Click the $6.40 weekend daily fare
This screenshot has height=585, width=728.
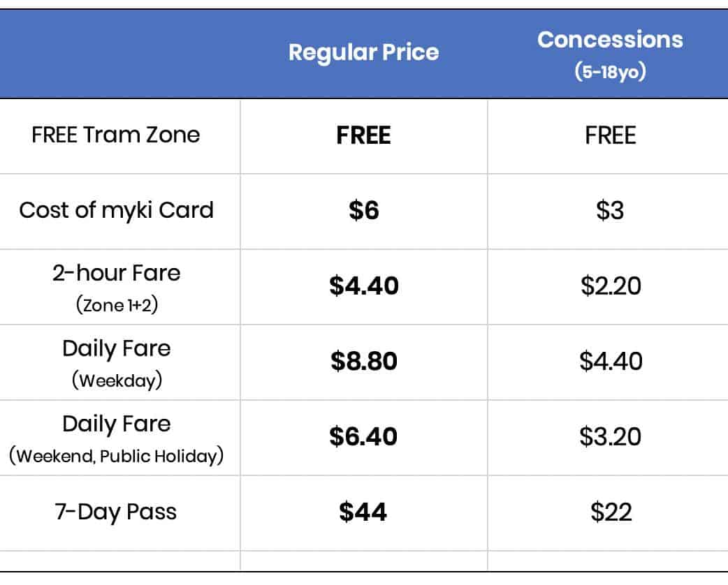(363, 436)
